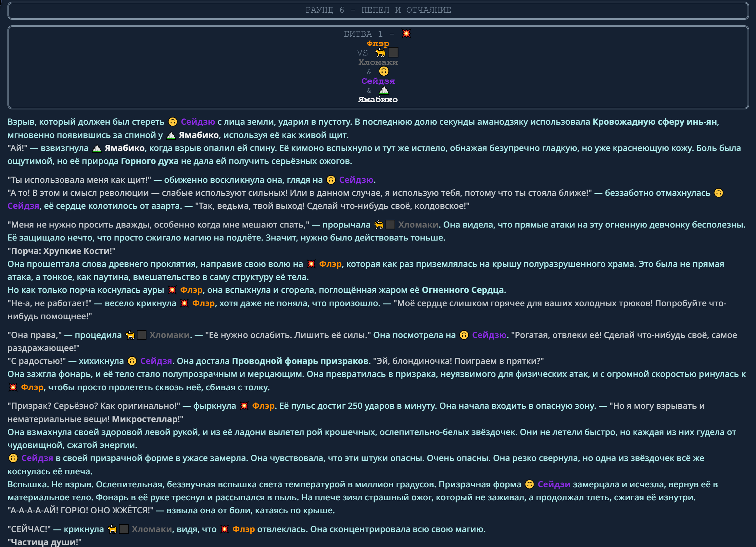Image resolution: width=756 pixels, height=547 pixels.
Task: Click the upside-down face emoji above Сейдзя in the battle box
Action: coord(384,71)
